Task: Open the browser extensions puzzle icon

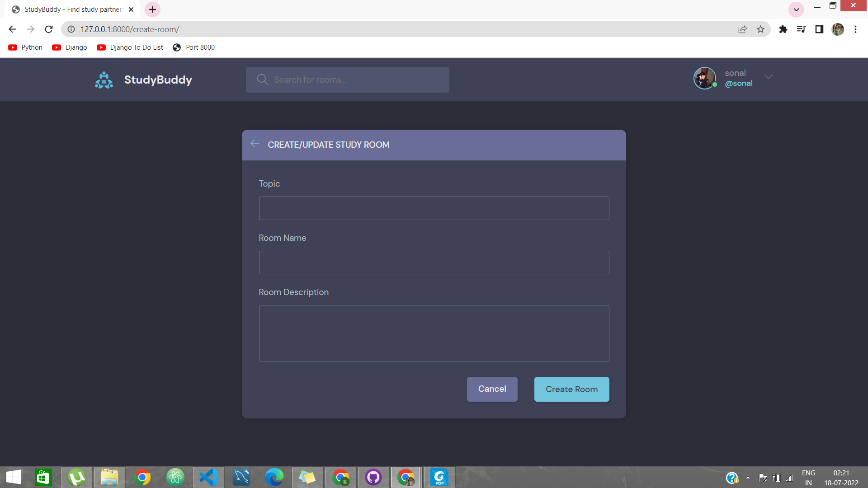Action: (783, 29)
